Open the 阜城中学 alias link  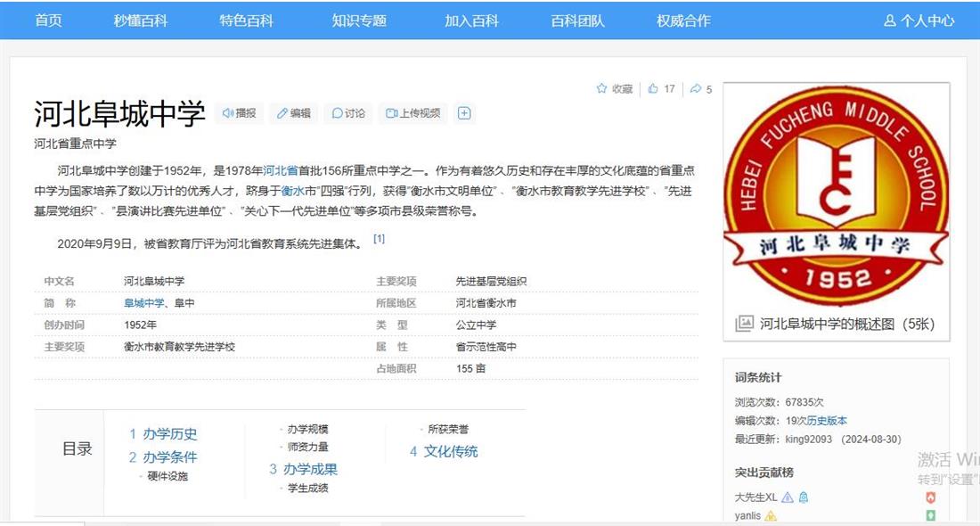click(143, 303)
